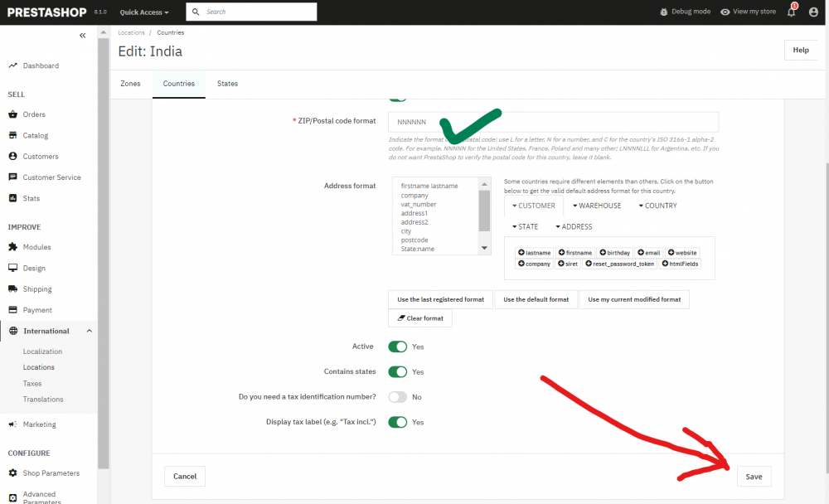Image resolution: width=829 pixels, height=504 pixels.
Task: Switch to the States tab
Action: pyautogui.click(x=227, y=84)
